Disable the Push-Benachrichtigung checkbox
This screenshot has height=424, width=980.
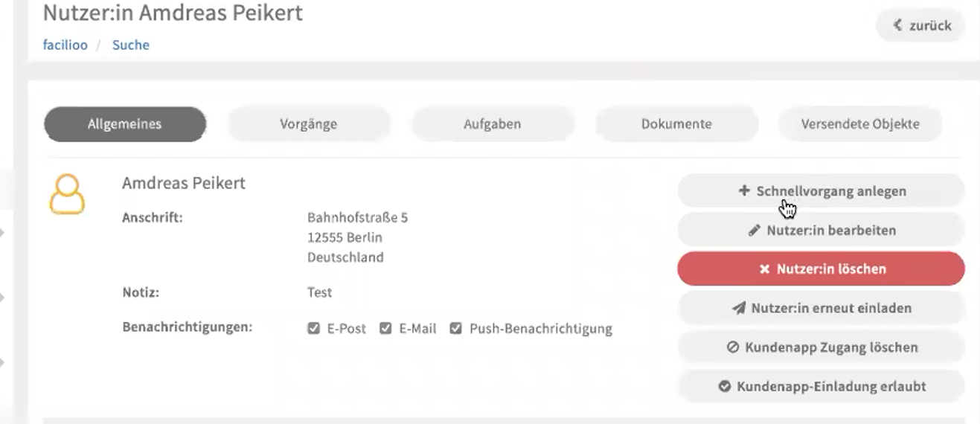coord(455,329)
